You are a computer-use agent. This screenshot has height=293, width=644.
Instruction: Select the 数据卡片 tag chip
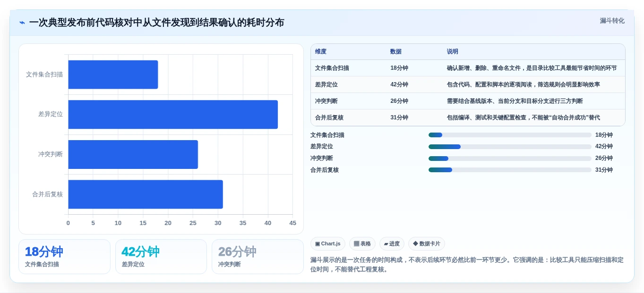coord(427,244)
